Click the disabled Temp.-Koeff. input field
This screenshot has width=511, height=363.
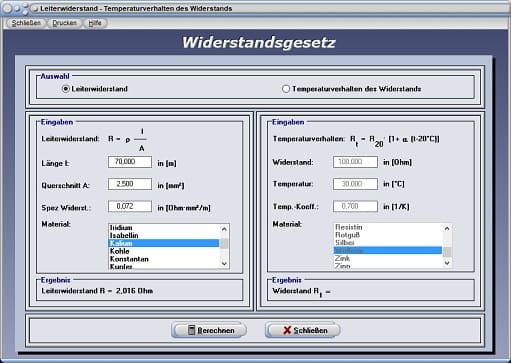(x=355, y=206)
